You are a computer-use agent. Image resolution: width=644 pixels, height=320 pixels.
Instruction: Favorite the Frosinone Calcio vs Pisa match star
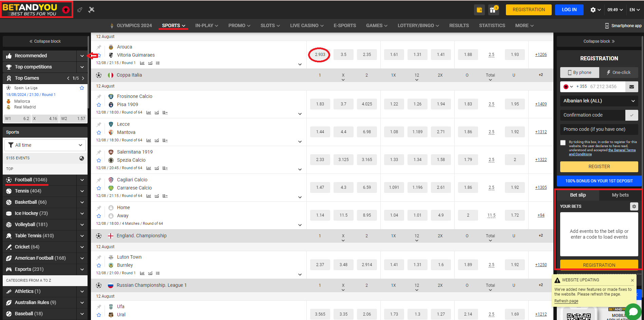click(x=99, y=105)
